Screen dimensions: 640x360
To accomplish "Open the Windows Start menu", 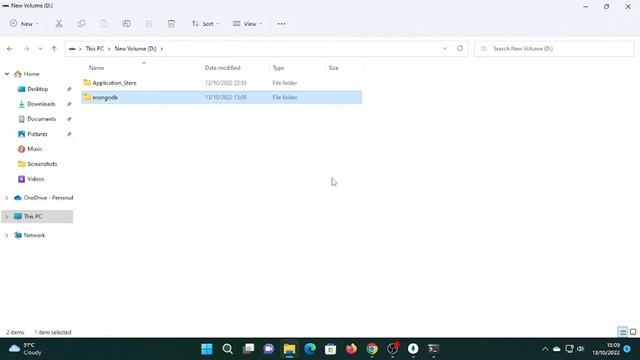I will pos(207,349).
